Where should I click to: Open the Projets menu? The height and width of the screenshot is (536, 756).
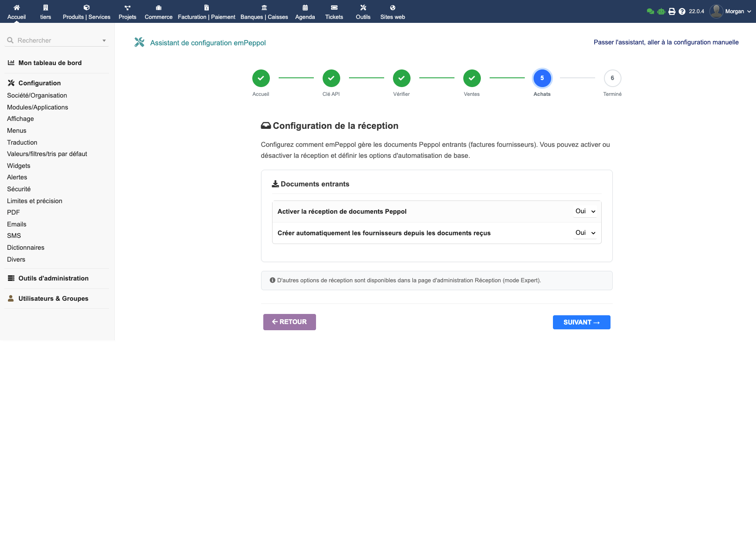127,11
